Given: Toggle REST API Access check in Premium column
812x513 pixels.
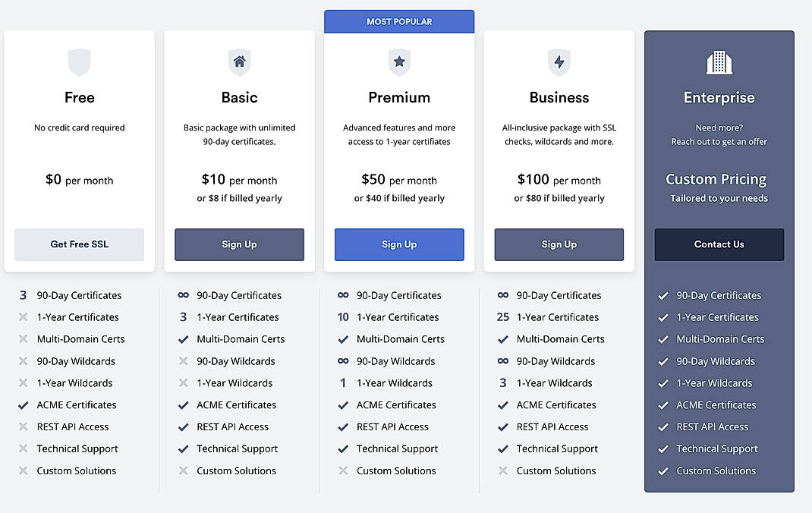Looking at the screenshot, I should 342,426.
